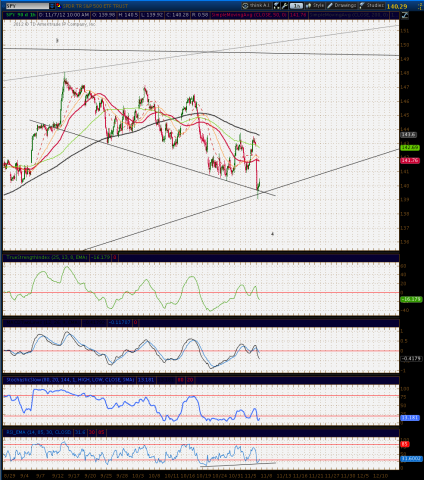The width and height of the screenshot is (424, 480).
Task: Click the 143.6 gray price axis bubble
Action: click(x=408, y=135)
